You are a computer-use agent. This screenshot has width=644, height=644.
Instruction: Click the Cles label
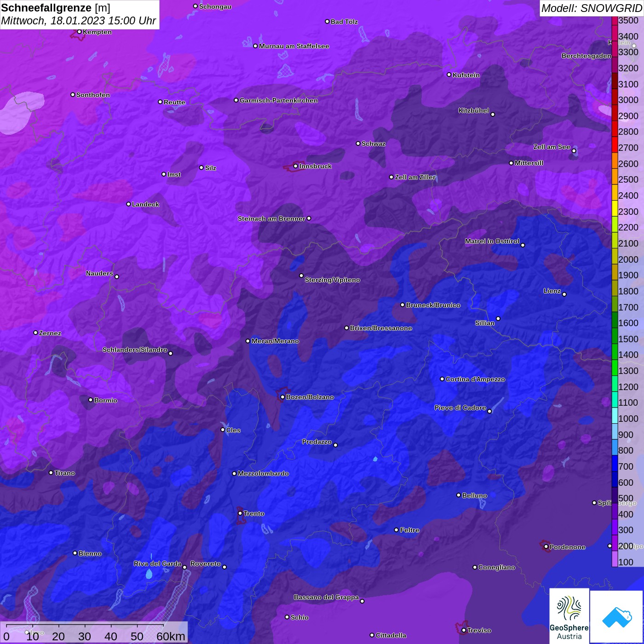click(x=233, y=430)
